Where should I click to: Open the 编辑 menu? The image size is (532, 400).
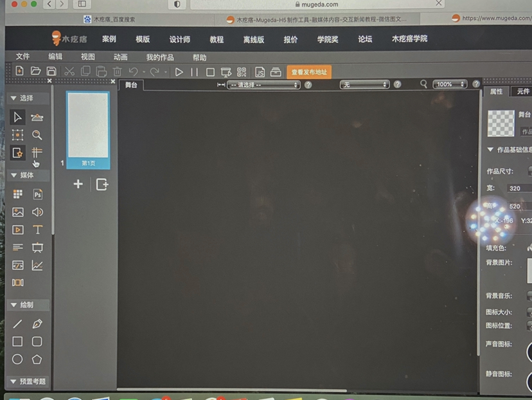point(55,57)
